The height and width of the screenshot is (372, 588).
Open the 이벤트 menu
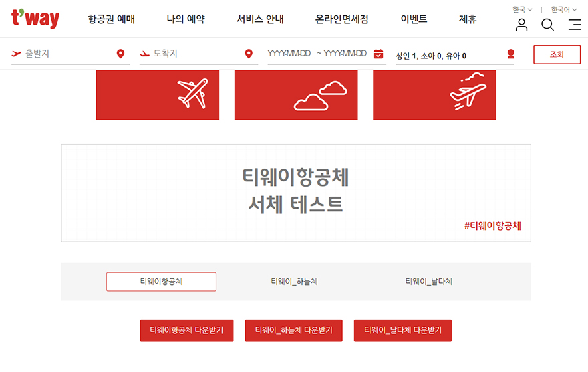click(414, 19)
